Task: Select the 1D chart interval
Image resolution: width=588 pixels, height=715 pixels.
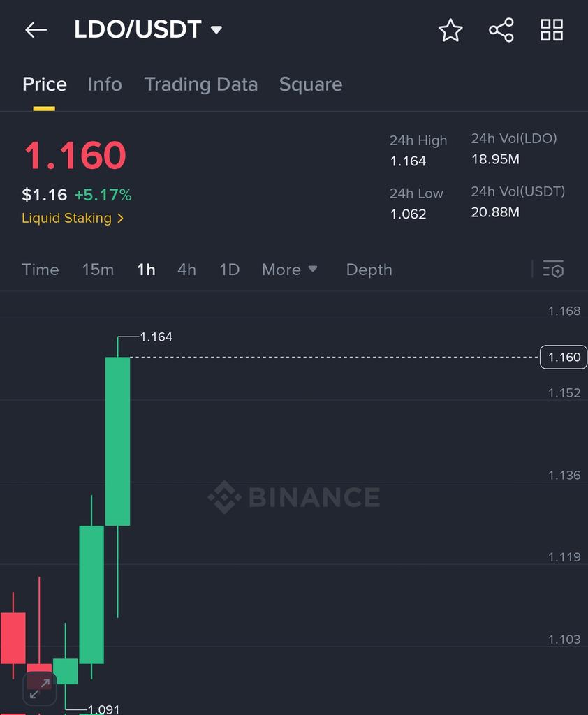Action: (229, 270)
